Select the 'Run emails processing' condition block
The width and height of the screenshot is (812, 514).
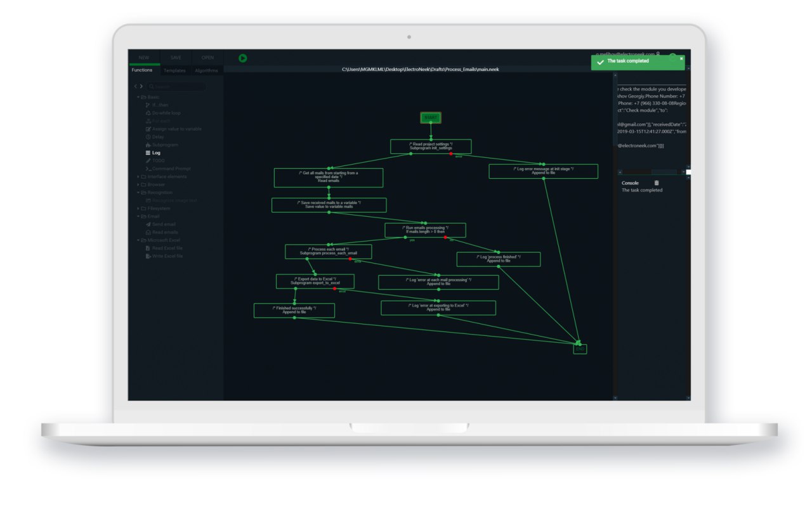click(x=425, y=229)
